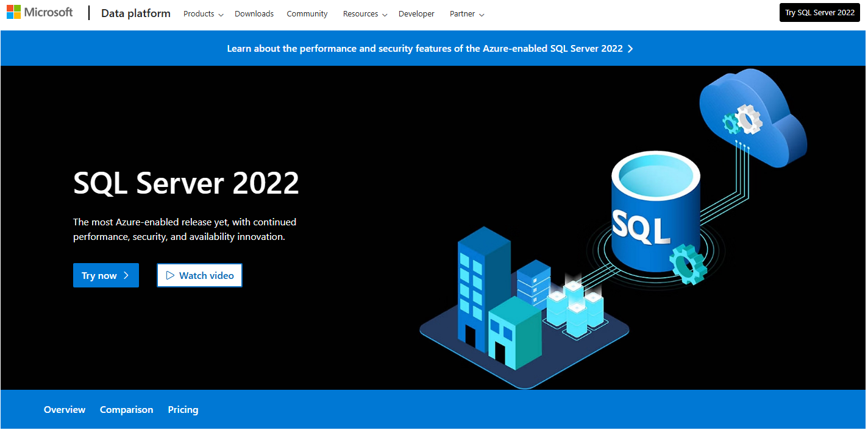This screenshot has height=433, width=868.
Task: Expand the Resources dropdown
Action: [x=365, y=14]
